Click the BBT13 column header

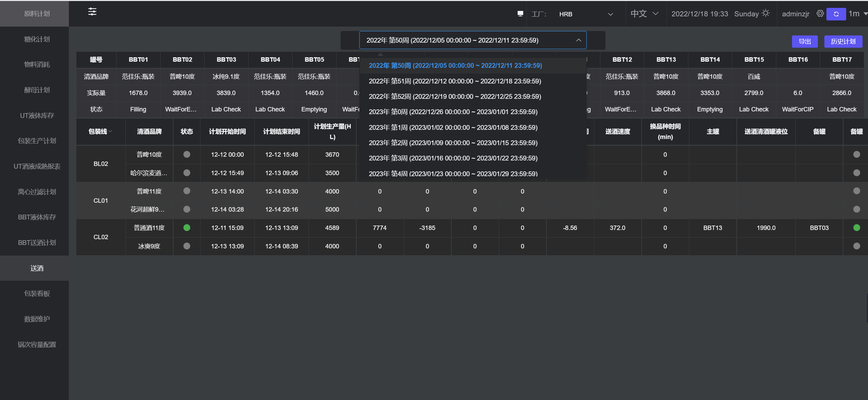(x=666, y=60)
